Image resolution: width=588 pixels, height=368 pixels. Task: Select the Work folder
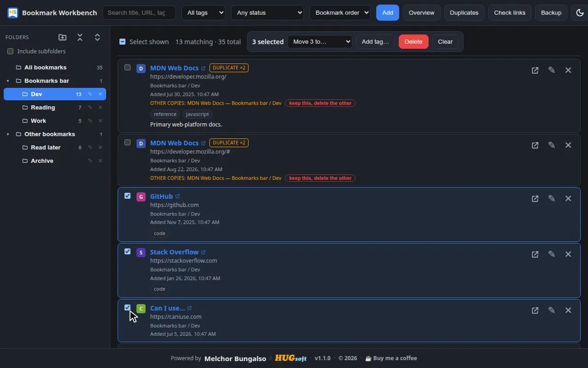coord(55,121)
